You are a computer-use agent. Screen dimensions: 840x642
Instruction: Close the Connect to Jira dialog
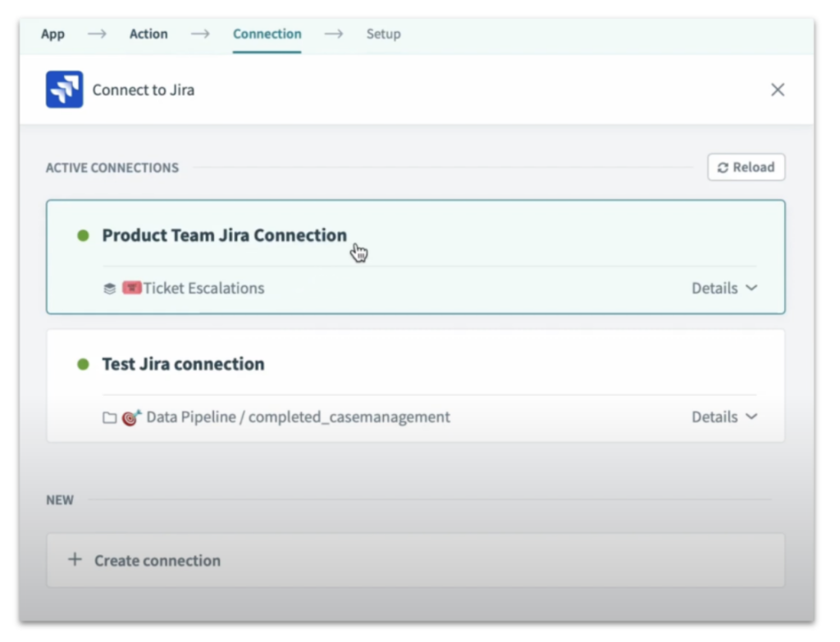pyautogui.click(x=778, y=90)
